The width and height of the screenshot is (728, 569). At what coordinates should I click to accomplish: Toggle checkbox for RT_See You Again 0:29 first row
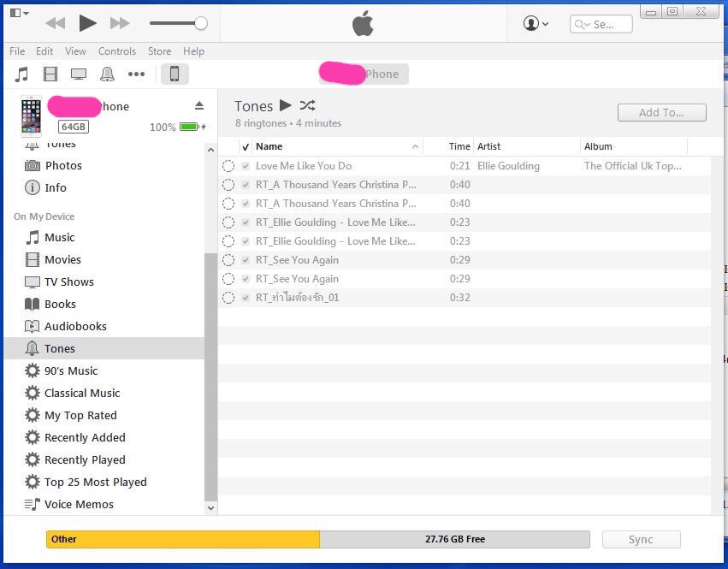[246, 260]
